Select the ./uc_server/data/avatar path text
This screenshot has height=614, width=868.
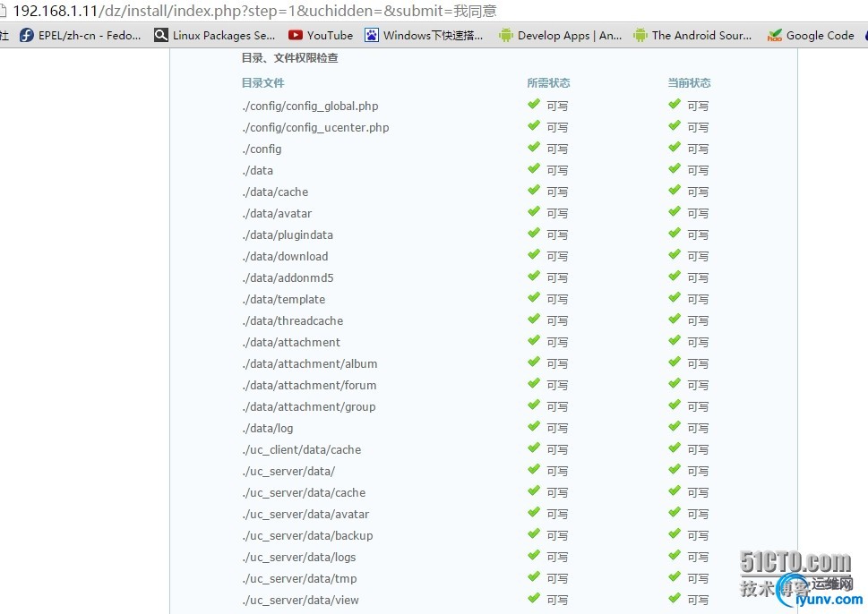(305, 515)
